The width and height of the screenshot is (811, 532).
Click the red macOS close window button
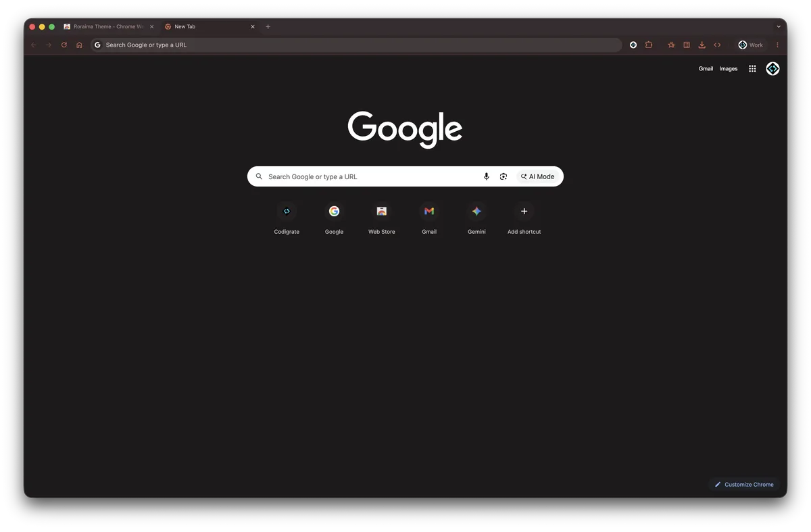click(32, 27)
